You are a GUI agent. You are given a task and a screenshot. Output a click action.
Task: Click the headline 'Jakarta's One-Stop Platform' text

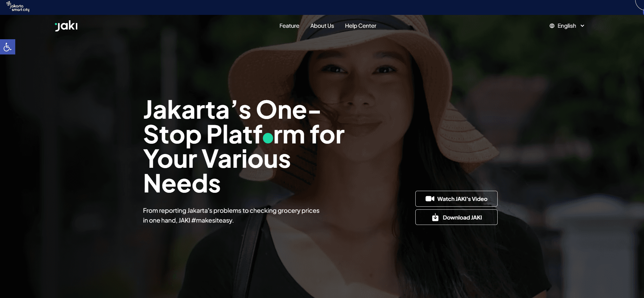[244, 122]
